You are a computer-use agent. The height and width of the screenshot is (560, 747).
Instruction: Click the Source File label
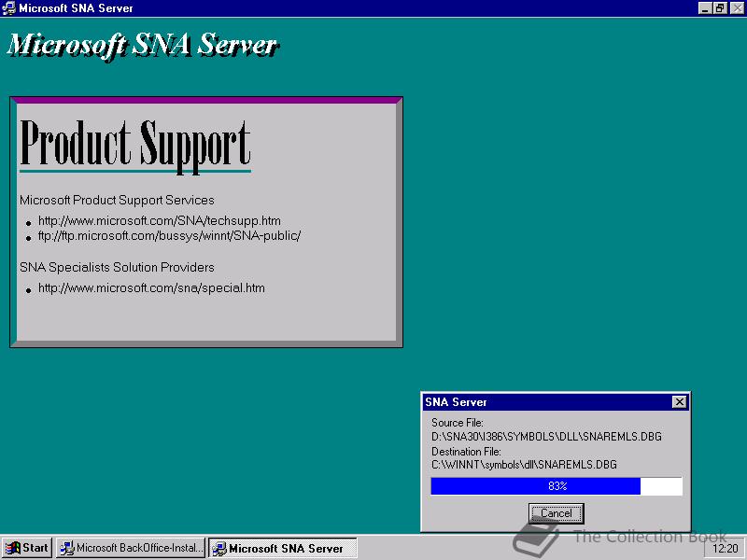[x=458, y=423]
